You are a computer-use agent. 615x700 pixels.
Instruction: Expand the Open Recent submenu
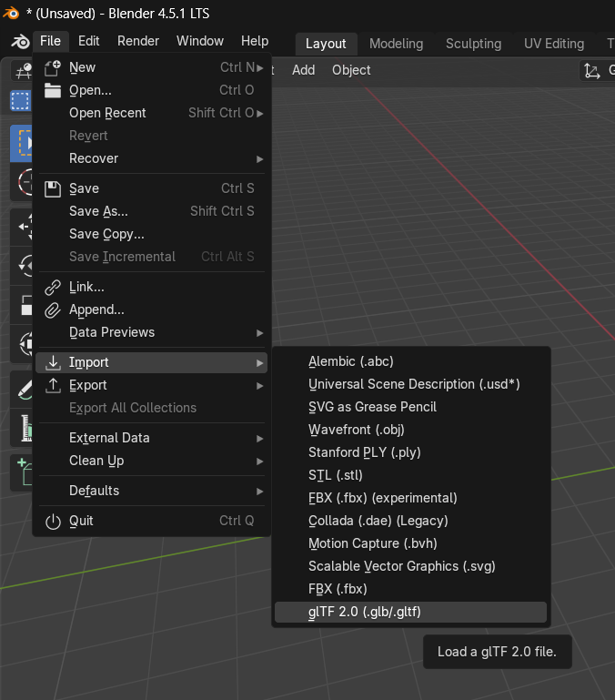click(152, 113)
